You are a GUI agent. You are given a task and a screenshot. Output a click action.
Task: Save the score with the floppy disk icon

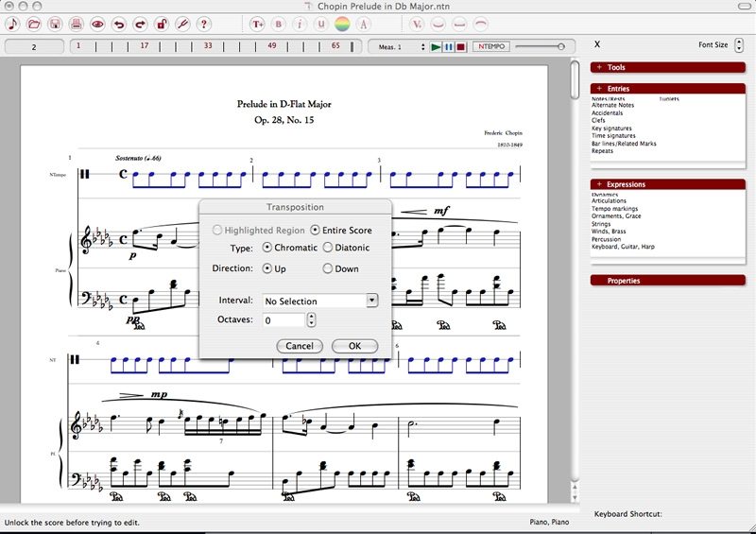pyautogui.click(x=55, y=25)
